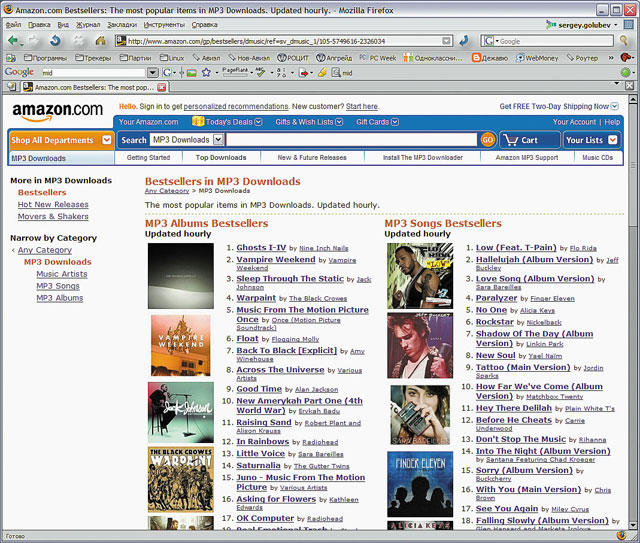Screen dimensions: 640x543
Task: Click the MP3 Albums category link
Action: pos(60,298)
